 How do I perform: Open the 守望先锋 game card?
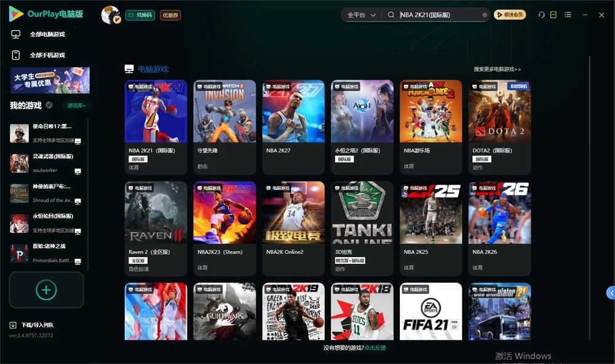[224, 127]
